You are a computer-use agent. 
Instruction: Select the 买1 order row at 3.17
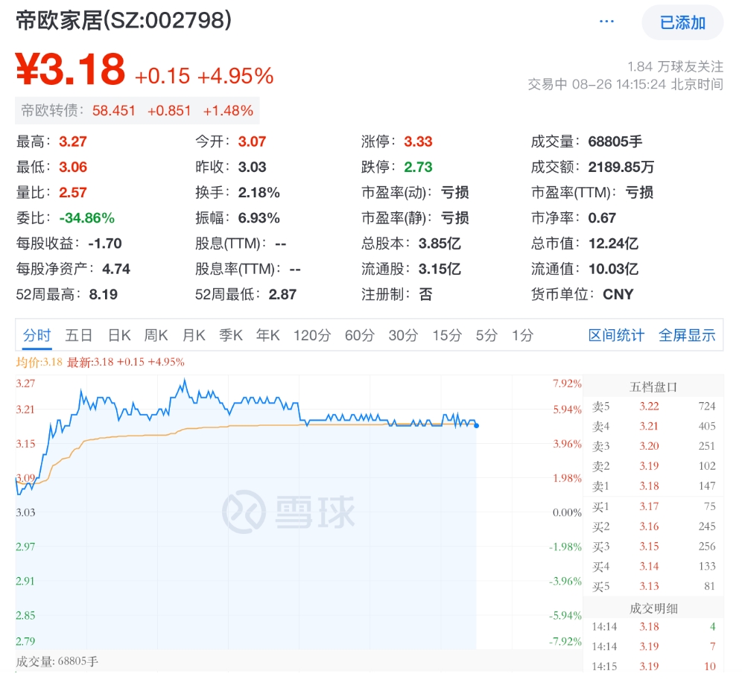[653, 506]
